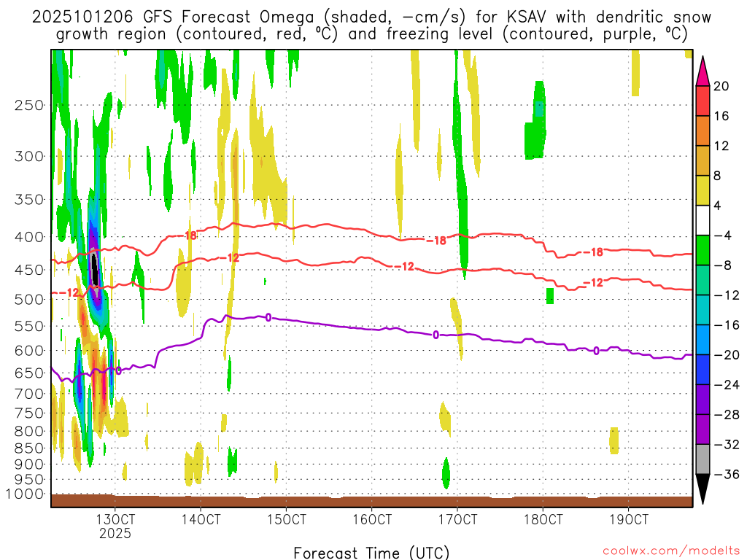Click the gray color bar segment between -32 and -36
747x560 pixels.
click(x=703, y=459)
